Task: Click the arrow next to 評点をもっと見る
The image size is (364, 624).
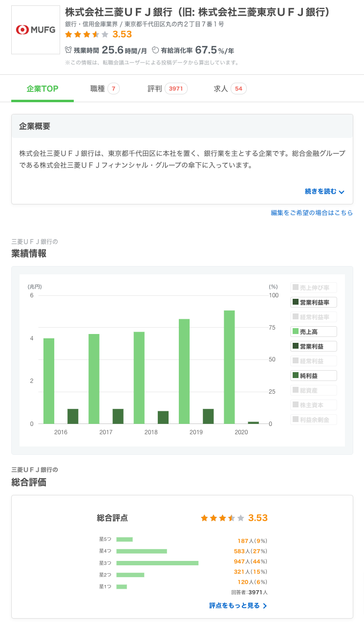Action: 265,606
